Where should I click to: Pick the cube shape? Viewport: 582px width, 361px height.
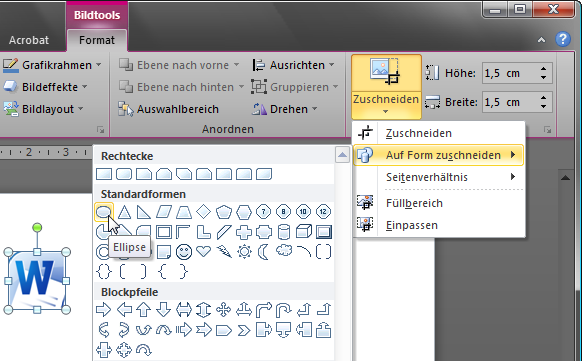tap(304, 232)
